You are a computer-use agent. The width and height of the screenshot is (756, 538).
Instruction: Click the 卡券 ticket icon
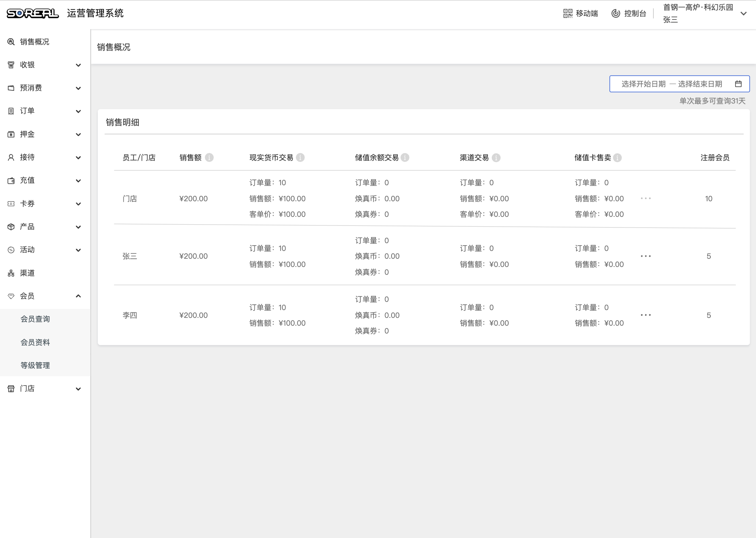point(11,204)
